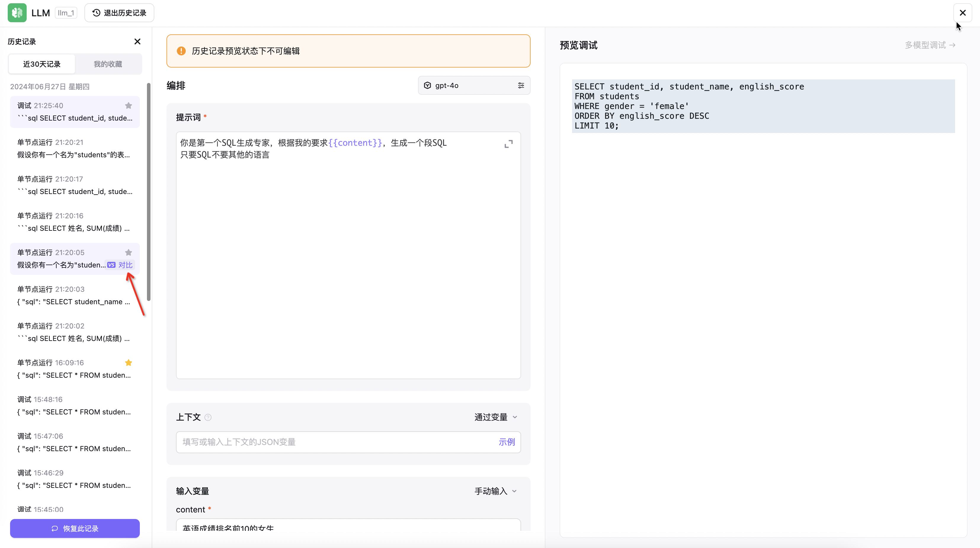The width and height of the screenshot is (980, 548).
Task: Open the 手动输入 input mode dropdown
Action: pyautogui.click(x=496, y=491)
